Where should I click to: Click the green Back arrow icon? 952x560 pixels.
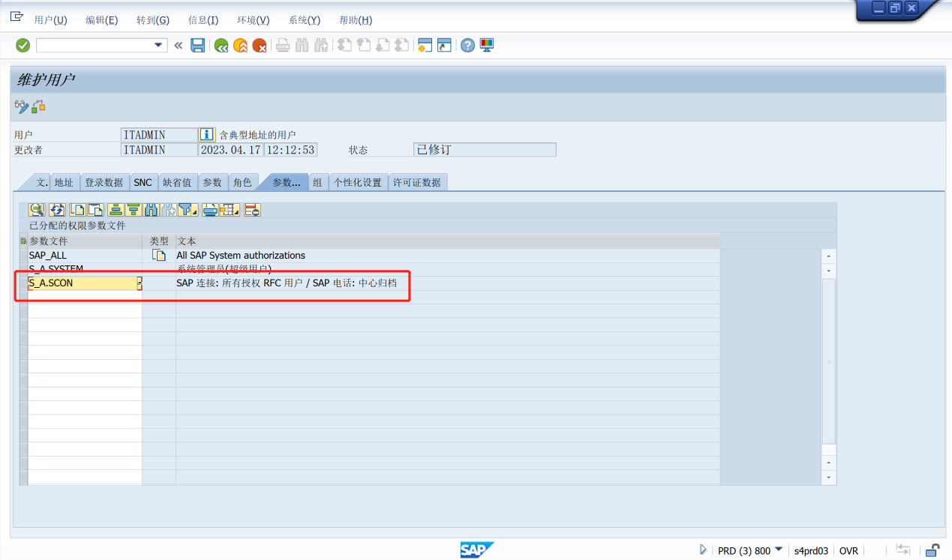pyautogui.click(x=221, y=46)
